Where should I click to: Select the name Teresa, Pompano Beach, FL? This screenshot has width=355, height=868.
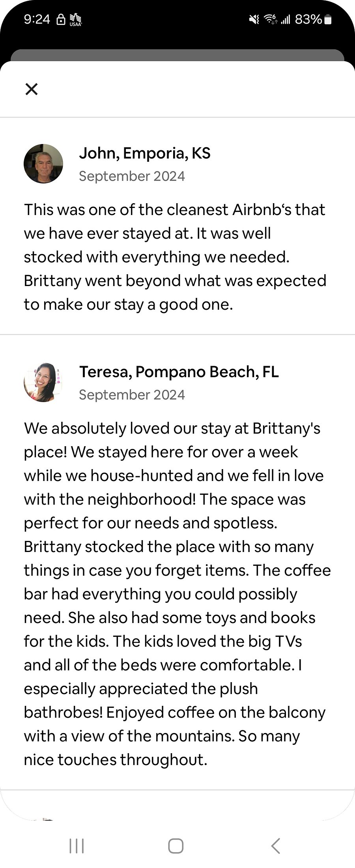179,372
